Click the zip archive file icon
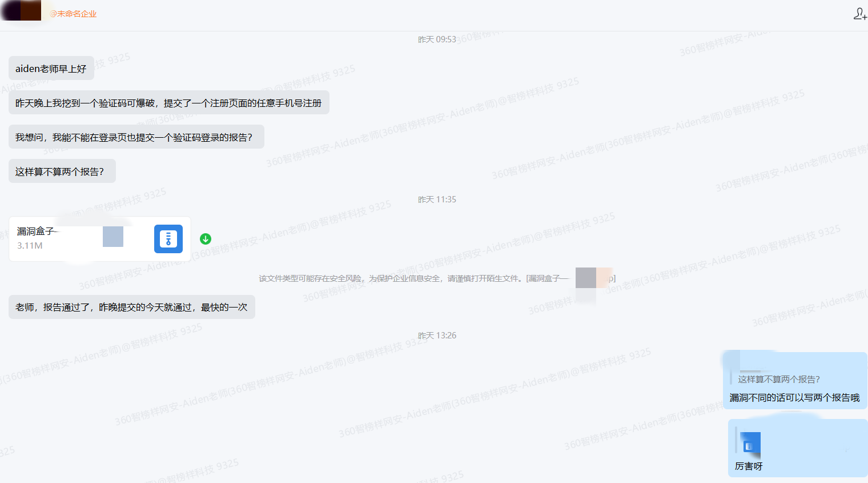 [x=168, y=239]
